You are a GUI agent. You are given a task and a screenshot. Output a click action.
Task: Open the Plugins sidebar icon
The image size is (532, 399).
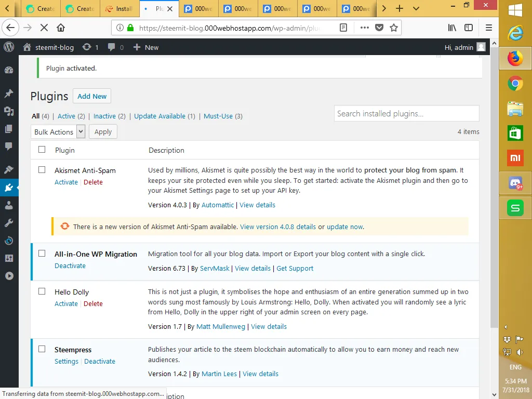click(9, 187)
